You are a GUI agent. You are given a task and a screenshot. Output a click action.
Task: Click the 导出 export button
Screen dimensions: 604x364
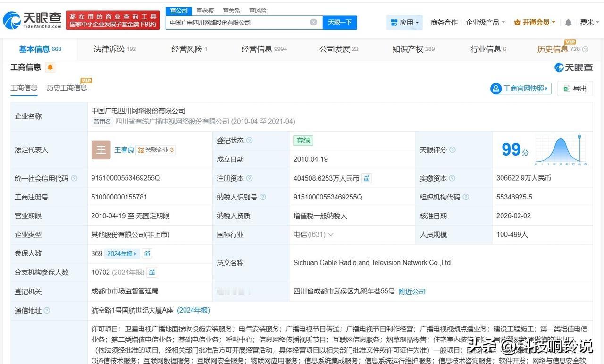[575, 88]
